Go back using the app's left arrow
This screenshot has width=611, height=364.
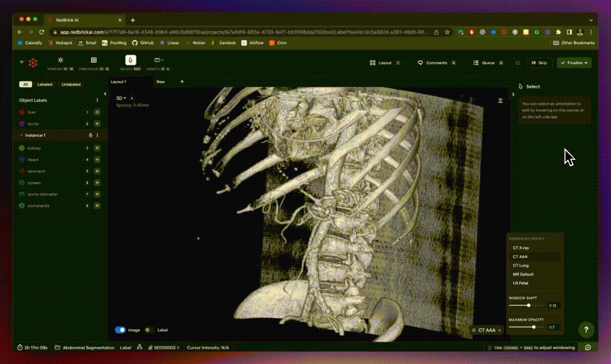(x=22, y=62)
